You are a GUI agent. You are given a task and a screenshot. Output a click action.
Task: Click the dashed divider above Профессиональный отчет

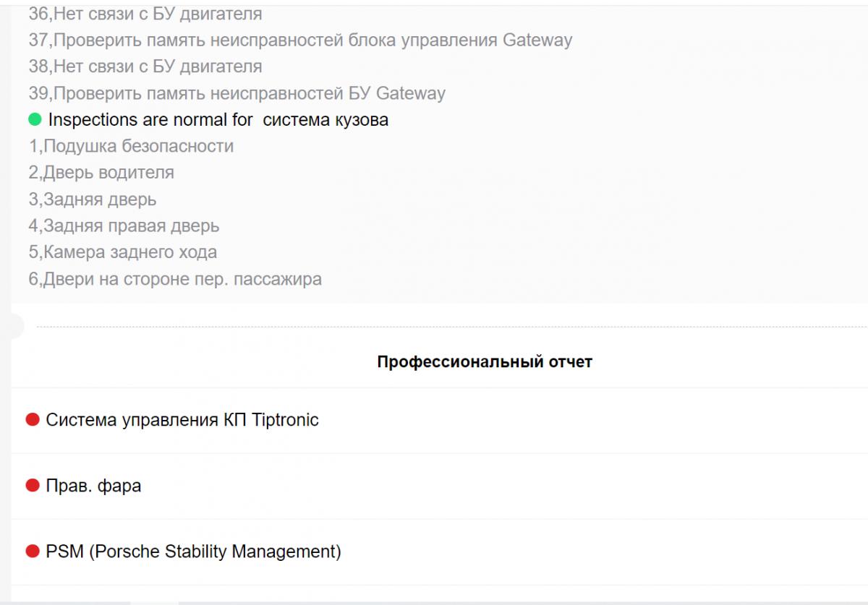click(x=448, y=327)
